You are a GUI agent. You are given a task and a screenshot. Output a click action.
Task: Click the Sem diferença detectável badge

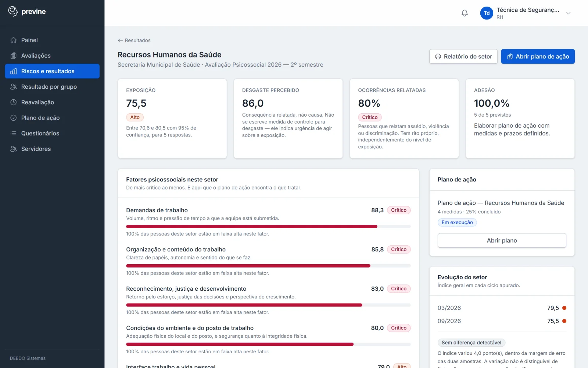pyautogui.click(x=472, y=343)
